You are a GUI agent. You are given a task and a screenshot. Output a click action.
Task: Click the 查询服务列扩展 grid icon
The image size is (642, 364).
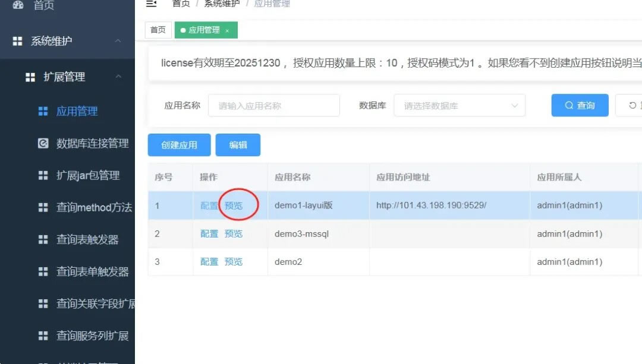click(43, 335)
